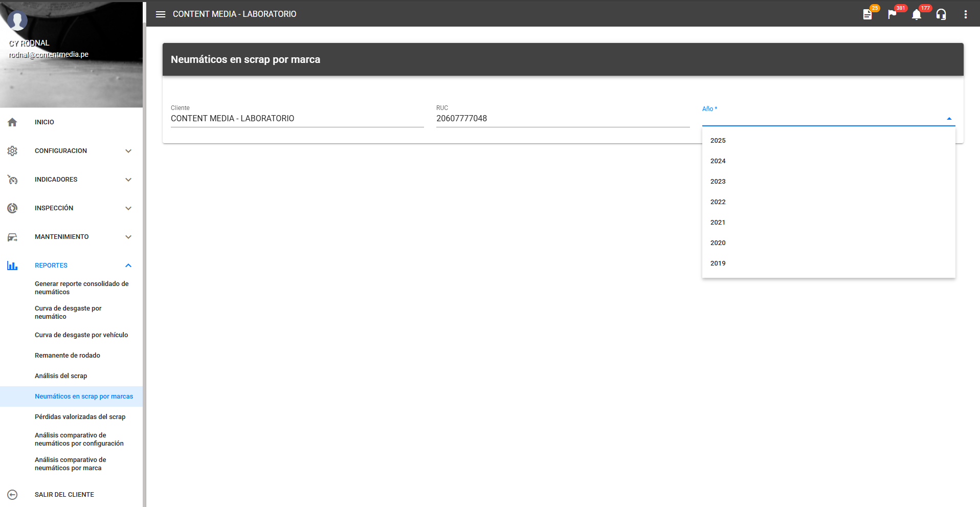The height and width of the screenshot is (507, 980).
Task: Click the headset support icon
Action: coord(941,14)
